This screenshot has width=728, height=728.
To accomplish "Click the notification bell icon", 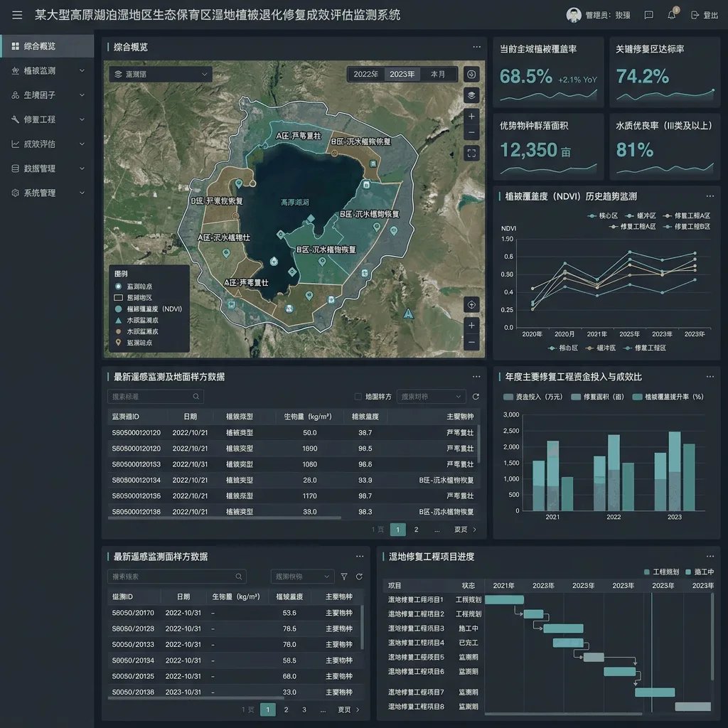I will coord(671,15).
